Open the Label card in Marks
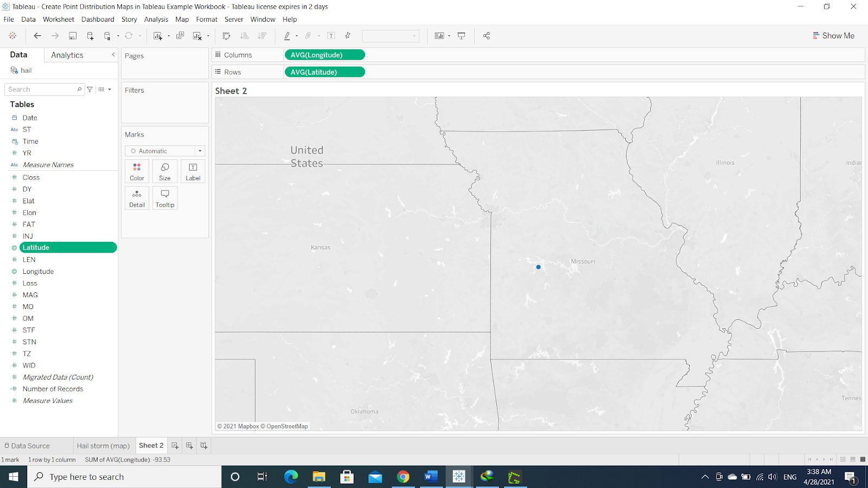 coord(193,172)
